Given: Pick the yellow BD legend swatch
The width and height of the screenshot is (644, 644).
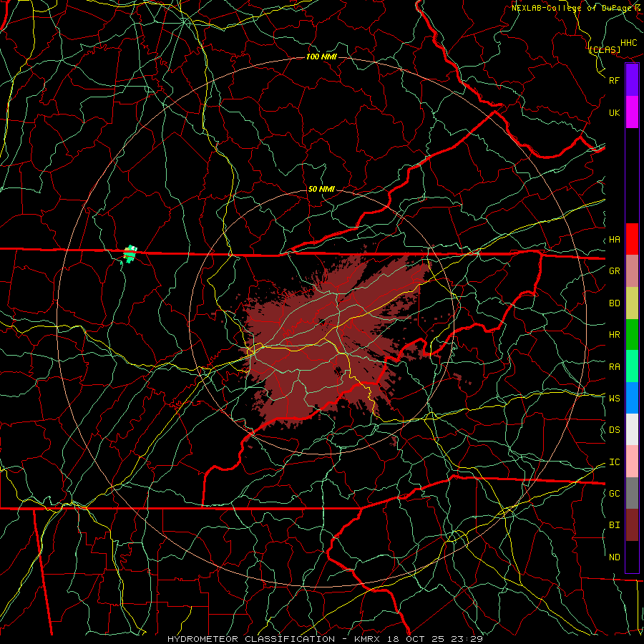Looking at the screenshot, I should (632, 303).
